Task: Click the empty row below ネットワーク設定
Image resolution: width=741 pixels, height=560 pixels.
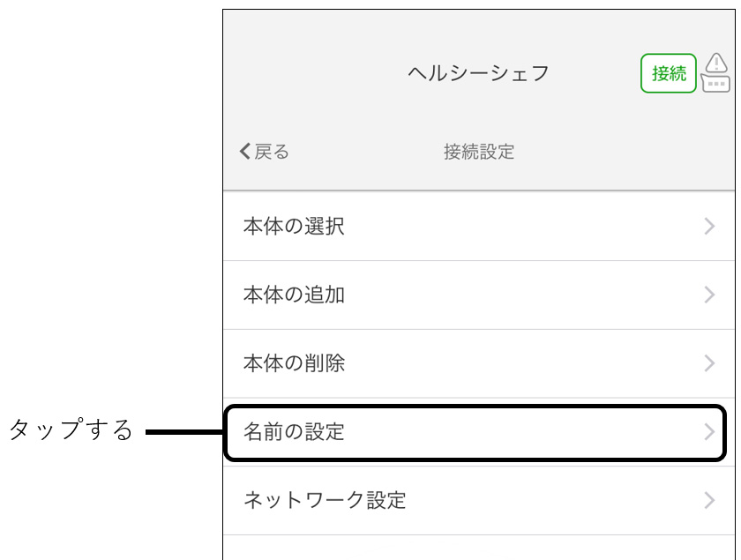Action: click(x=478, y=548)
